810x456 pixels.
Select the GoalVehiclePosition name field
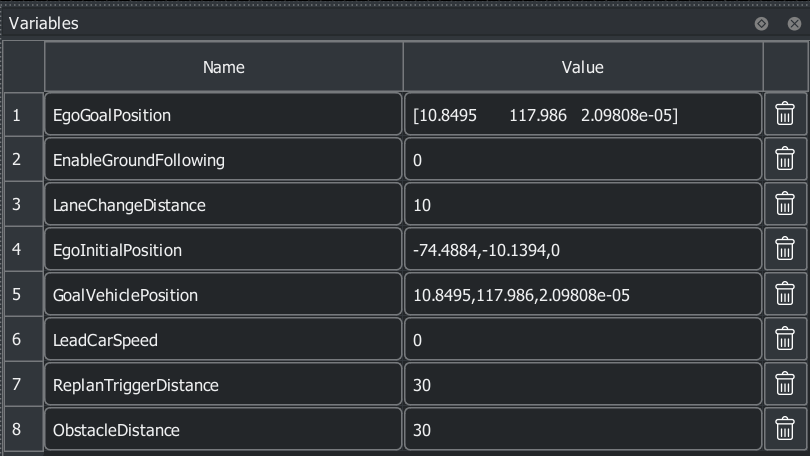click(x=223, y=295)
